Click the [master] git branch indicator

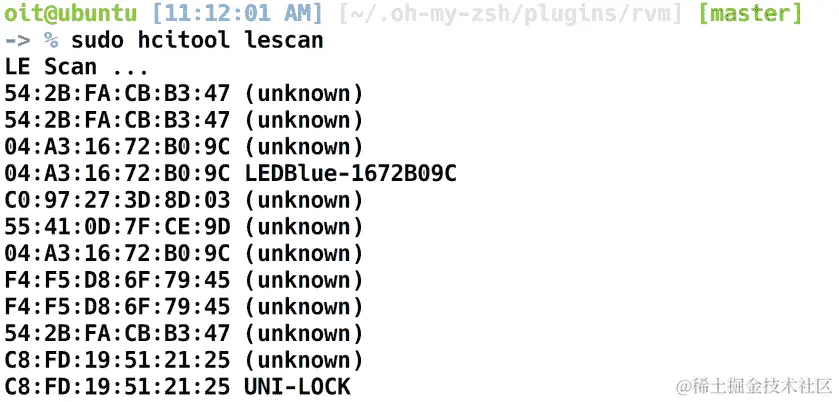pyautogui.click(x=751, y=13)
